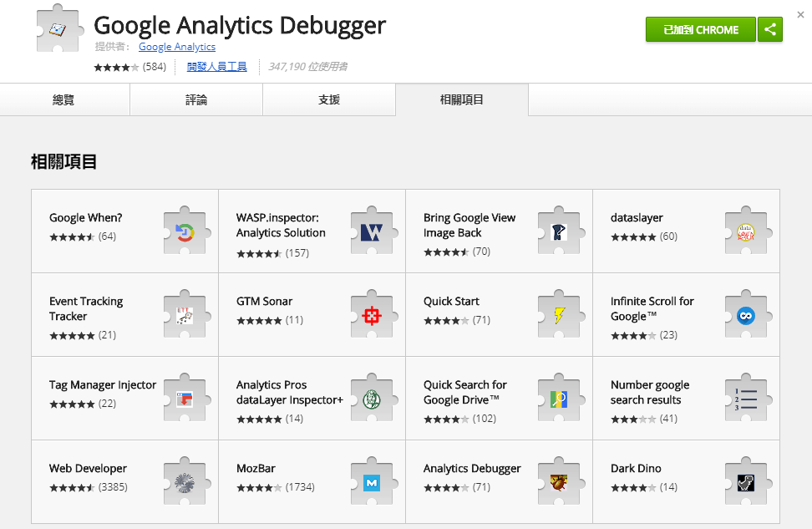Click Event Tracking Tracker title
This screenshot has height=529, width=812.
[86, 309]
